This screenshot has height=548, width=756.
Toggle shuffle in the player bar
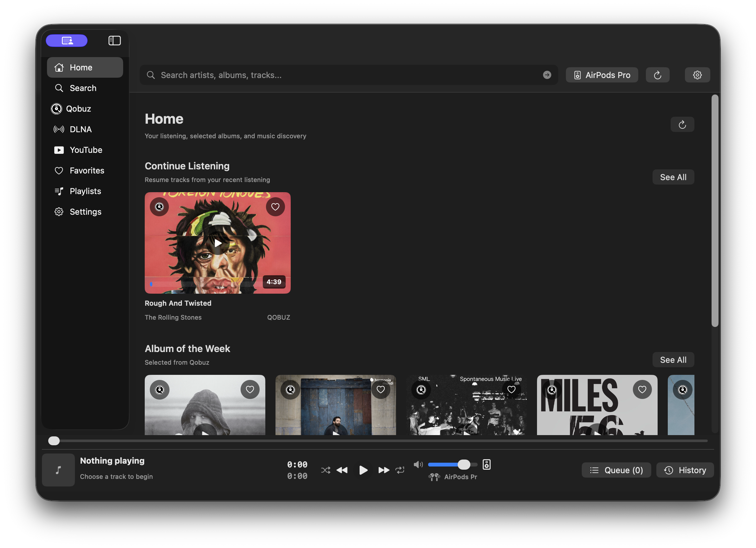(325, 470)
